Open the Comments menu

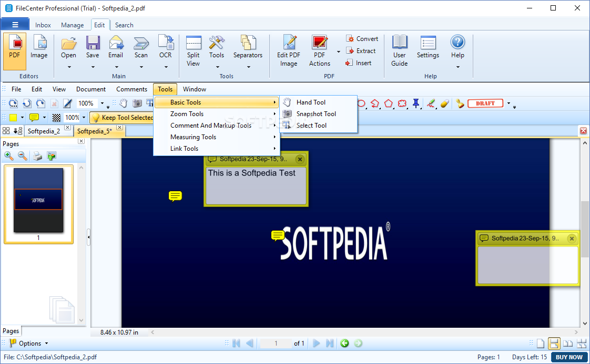[131, 89]
